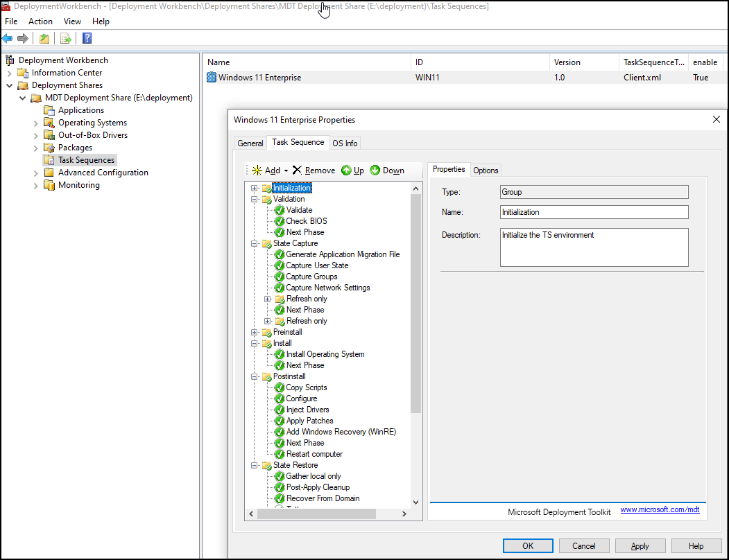Expand the Operating Systems node
Viewport: 729px width, 560px height.
(x=36, y=123)
